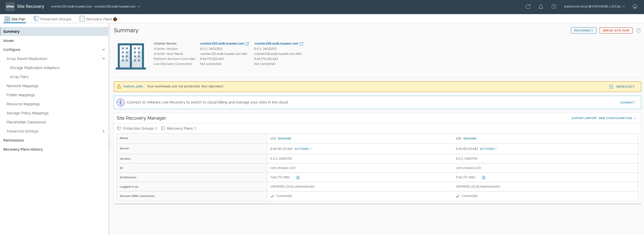Click the feedback smiley face icon
644x235 pixels.
click(x=635, y=7)
